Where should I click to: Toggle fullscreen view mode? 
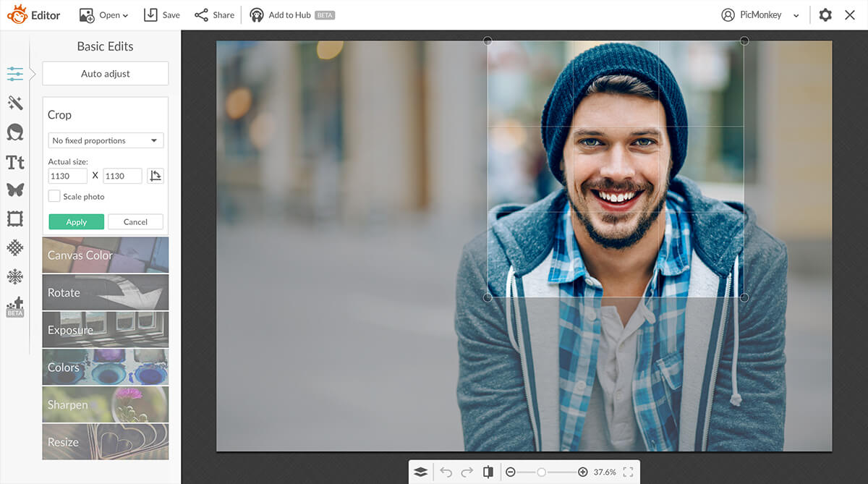click(628, 471)
